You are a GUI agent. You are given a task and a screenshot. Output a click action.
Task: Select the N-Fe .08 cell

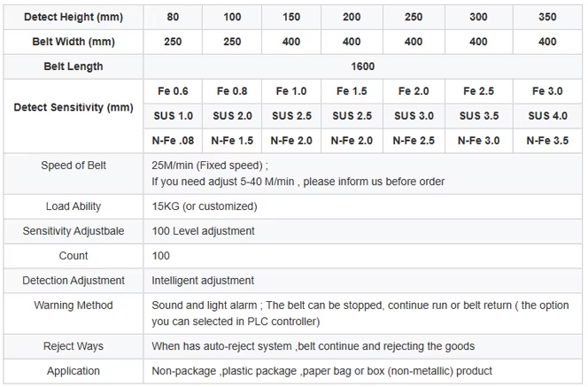(173, 141)
